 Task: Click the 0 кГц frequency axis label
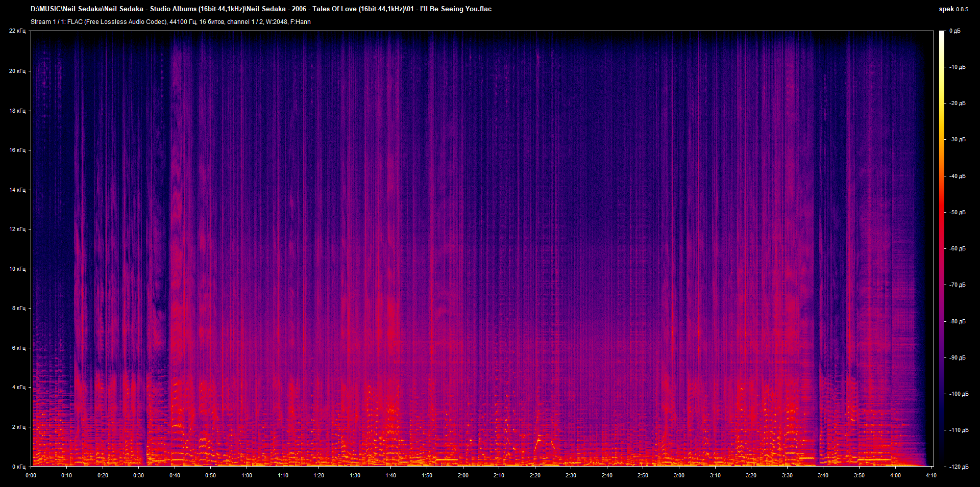pos(19,467)
